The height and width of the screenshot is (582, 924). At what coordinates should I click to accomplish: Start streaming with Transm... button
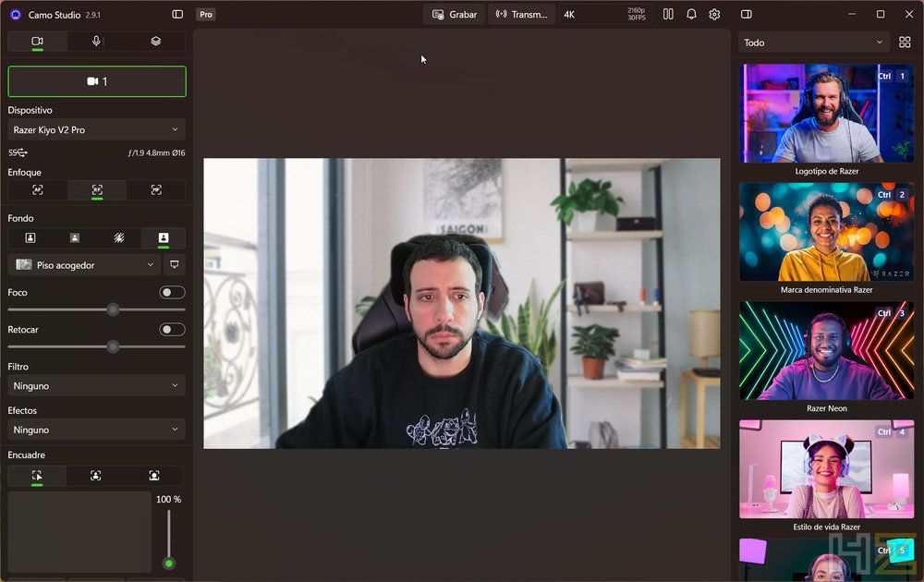(521, 15)
